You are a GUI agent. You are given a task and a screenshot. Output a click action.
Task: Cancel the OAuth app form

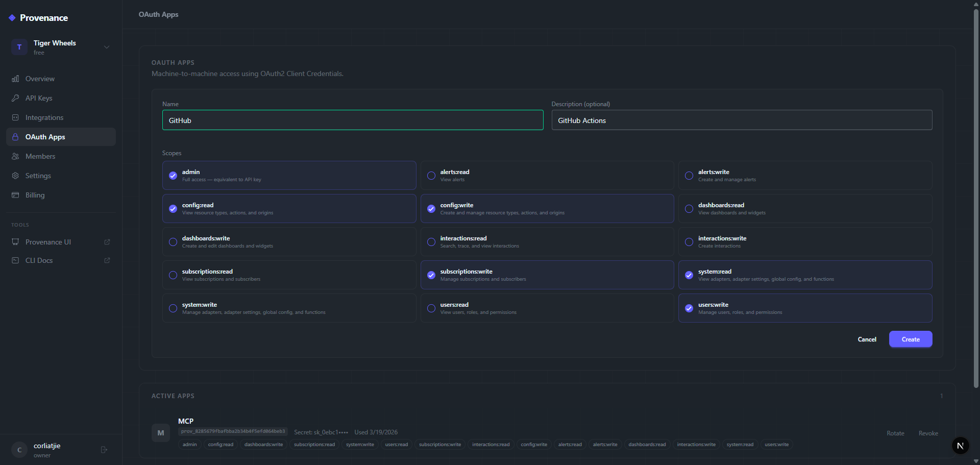[867, 339]
